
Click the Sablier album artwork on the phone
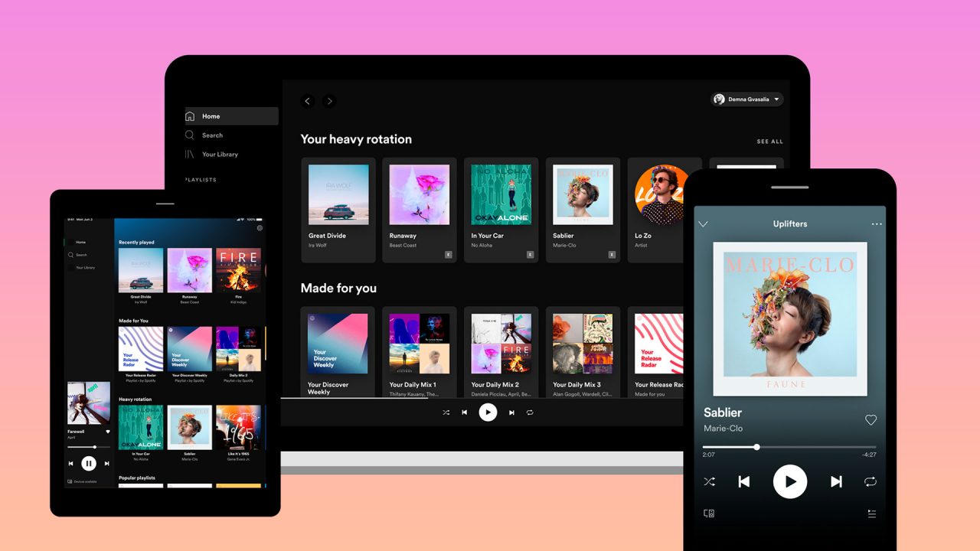[790, 319]
